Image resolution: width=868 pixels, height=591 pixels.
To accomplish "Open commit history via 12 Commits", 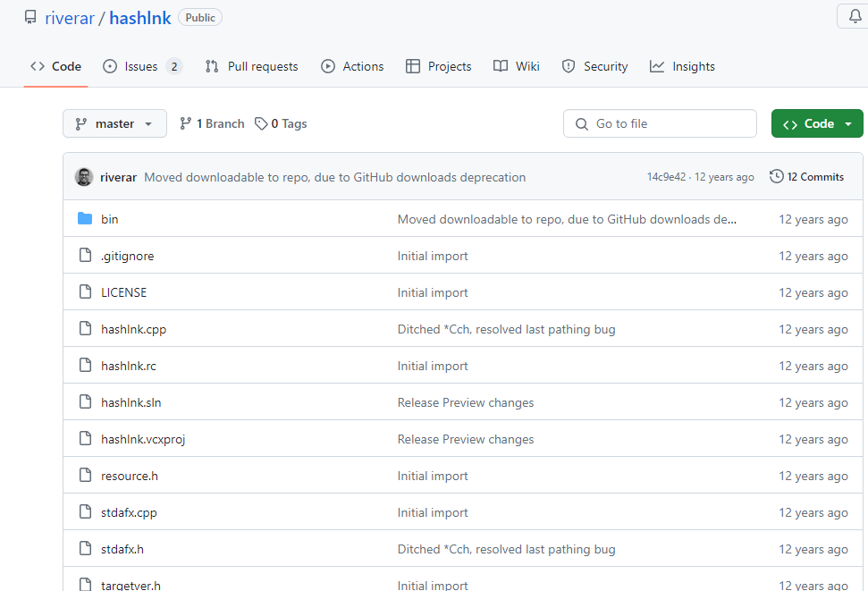I will point(806,177).
